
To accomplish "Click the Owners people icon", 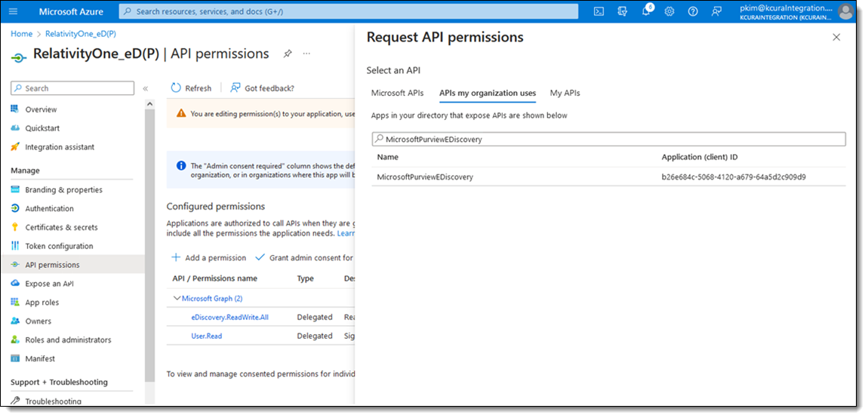I will pos(16,321).
